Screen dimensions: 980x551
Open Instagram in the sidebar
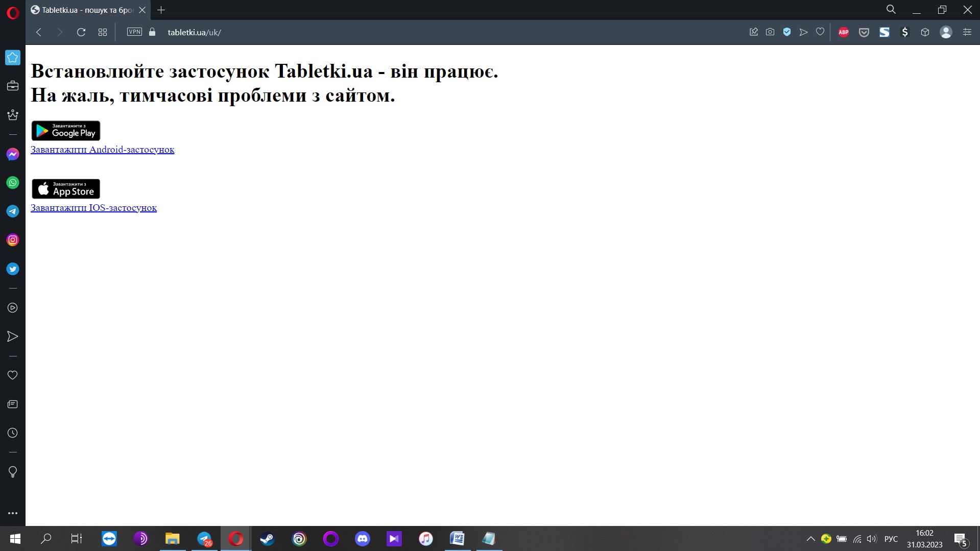click(x=13, y=240)
